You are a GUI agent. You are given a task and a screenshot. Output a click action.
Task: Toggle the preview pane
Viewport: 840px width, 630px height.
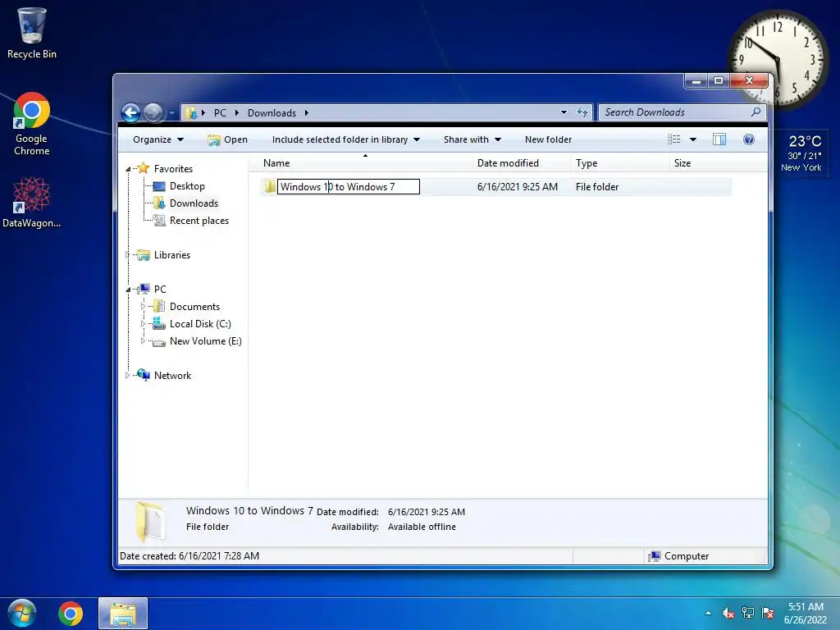(719, 139)
